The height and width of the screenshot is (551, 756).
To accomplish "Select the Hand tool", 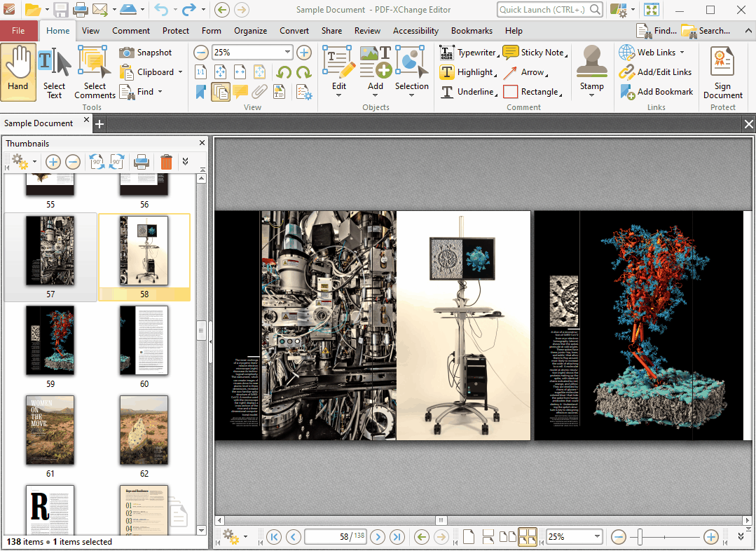I will 18,69.
